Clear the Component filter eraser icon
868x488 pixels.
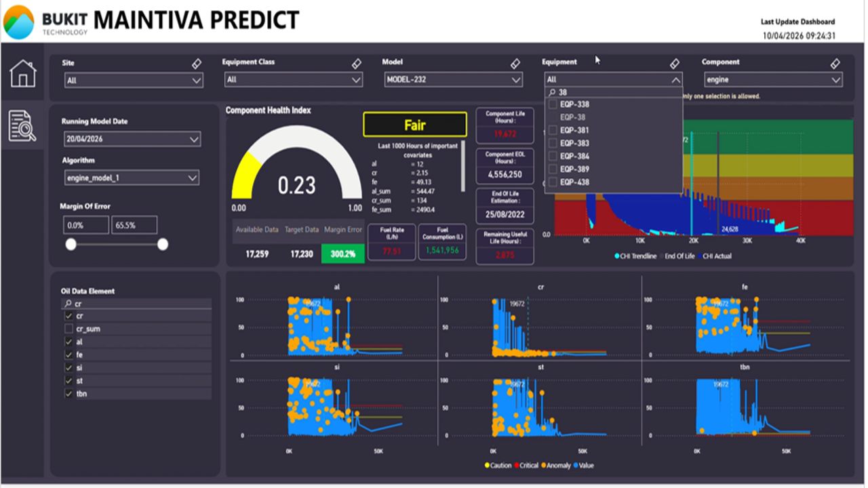click(835, 64)
